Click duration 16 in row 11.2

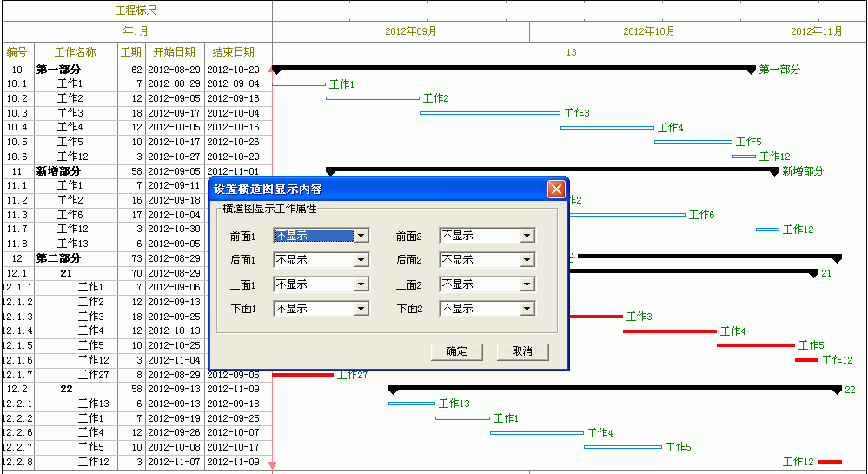pos(136,200)
